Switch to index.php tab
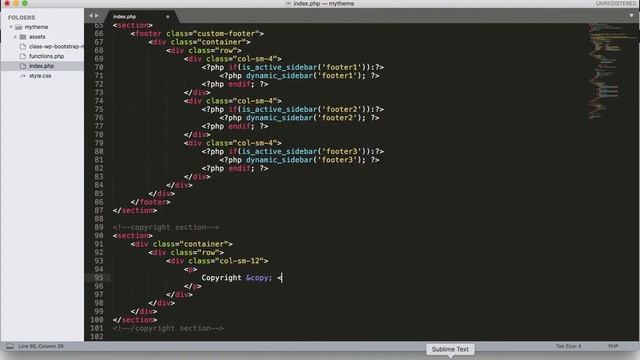Viewport: 640px width, 360px height. [x=124, y=17]
